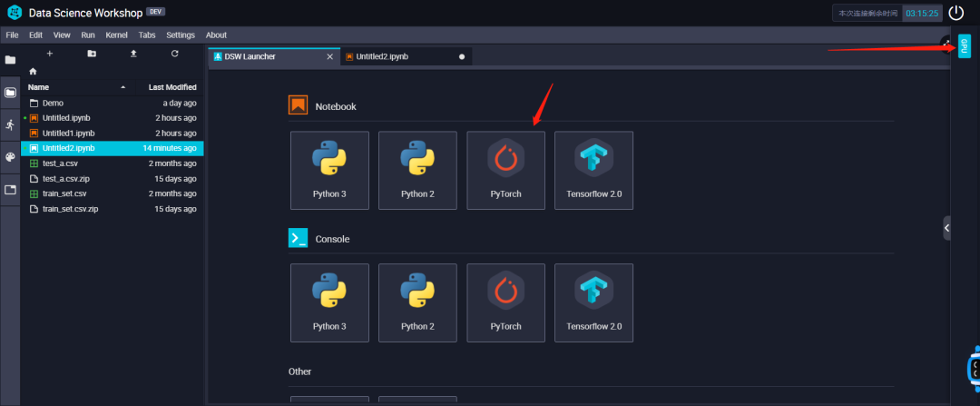
Task: Open a Python 3 console
Action: click(329, 302)
